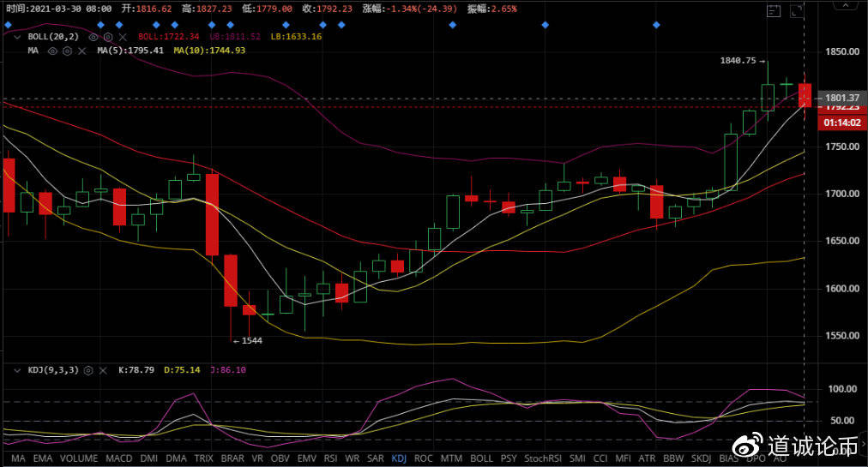Switch to the RSI indicator tab
Image resolution: width=868 pixels, height=467 pixels.
pyautogui.click(x=330, y=458)
